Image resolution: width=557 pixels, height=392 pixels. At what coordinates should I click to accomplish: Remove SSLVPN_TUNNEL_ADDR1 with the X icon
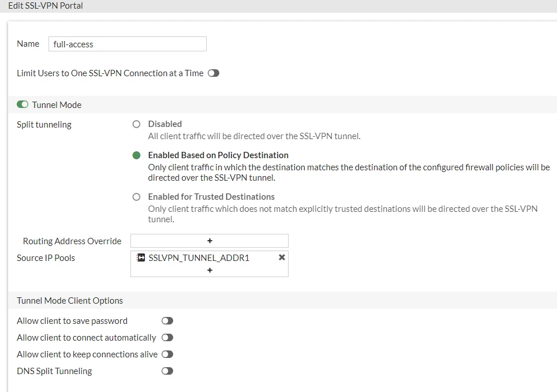282,257
